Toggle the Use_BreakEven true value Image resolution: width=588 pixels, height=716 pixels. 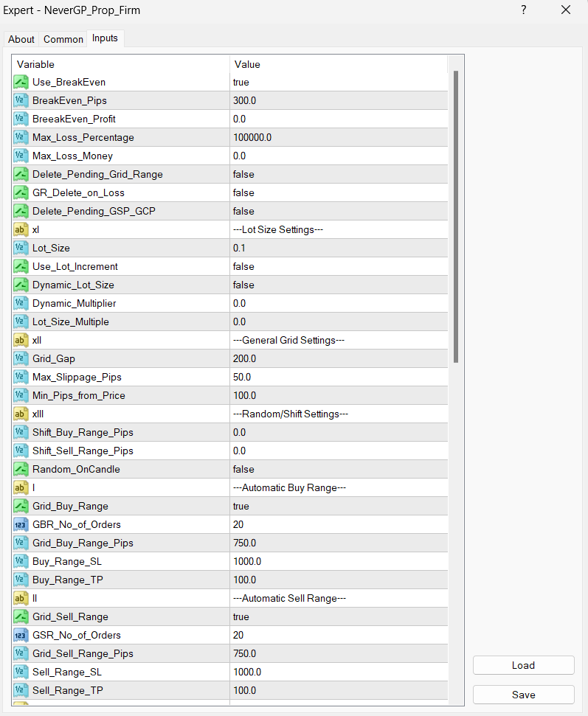coord(338,82)
